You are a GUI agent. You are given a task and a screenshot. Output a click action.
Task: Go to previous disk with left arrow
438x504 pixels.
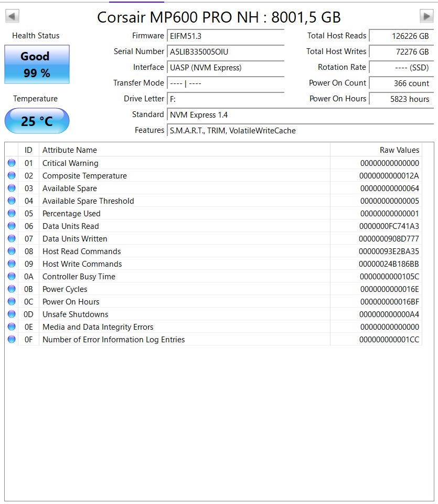coord(12,16)
